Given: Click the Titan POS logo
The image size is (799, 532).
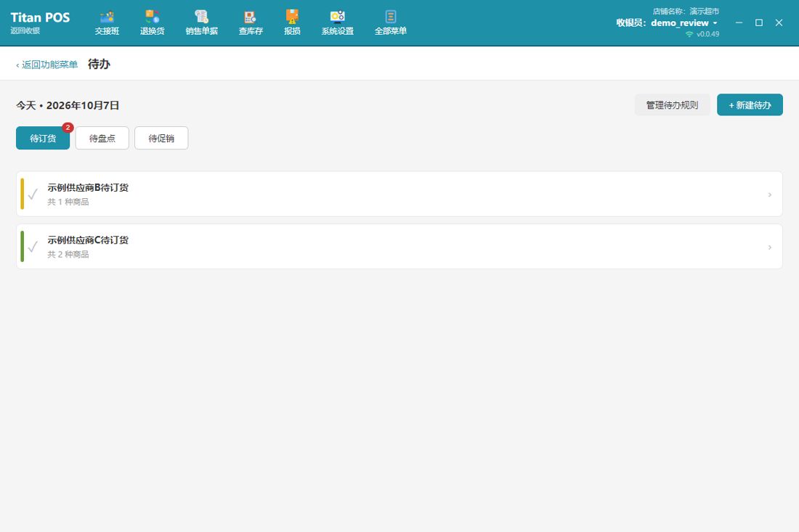Looking at the screenshot, I should (x=40, y=17).
